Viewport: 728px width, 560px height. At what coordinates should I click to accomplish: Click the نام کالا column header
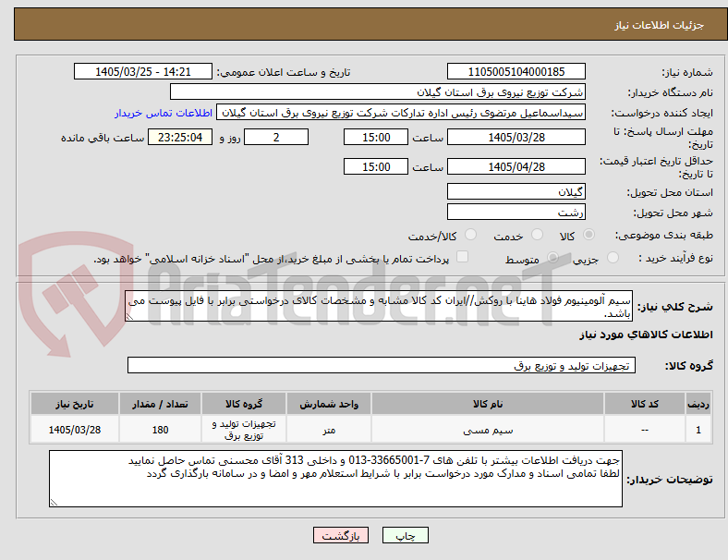488,404
